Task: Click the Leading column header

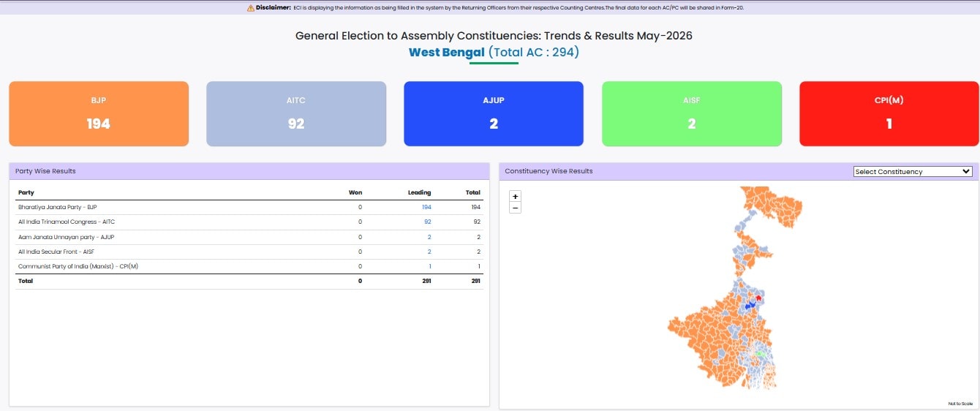Action: point(420,192)
